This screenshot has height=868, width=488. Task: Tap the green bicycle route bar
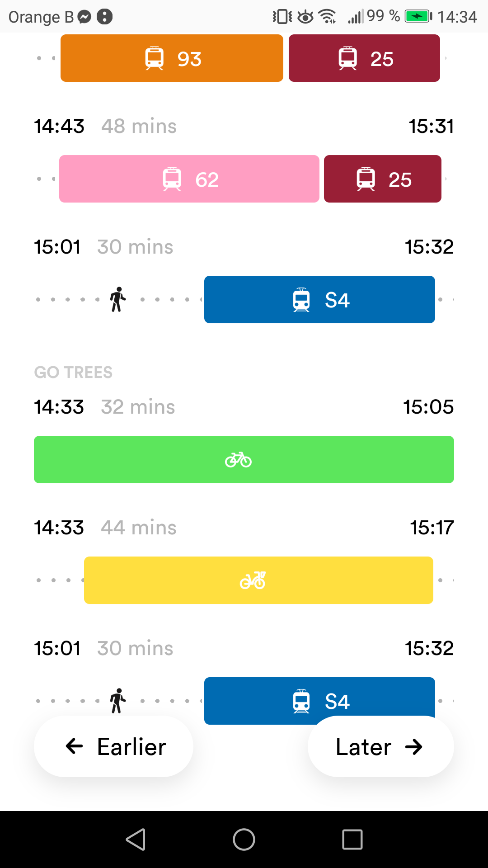click(244, 460)
